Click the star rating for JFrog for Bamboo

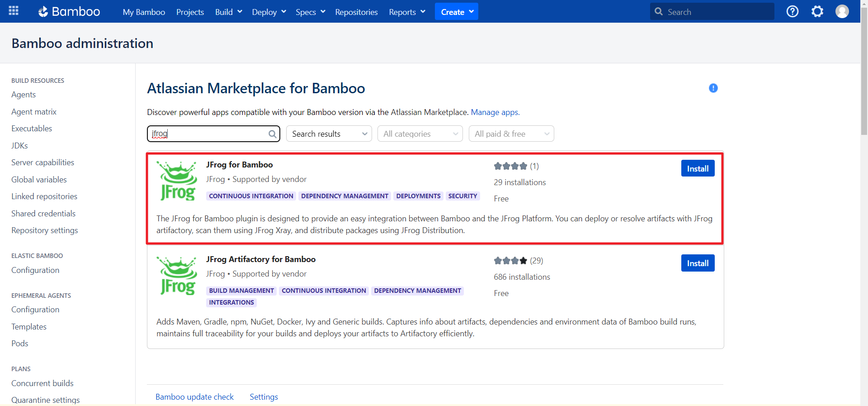coord(510,166)
